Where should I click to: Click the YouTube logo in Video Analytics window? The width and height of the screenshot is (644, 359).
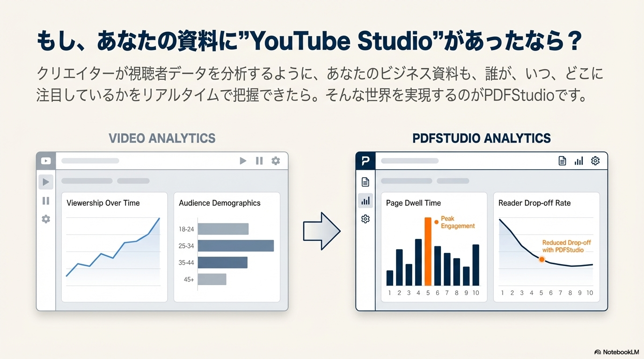46,161
